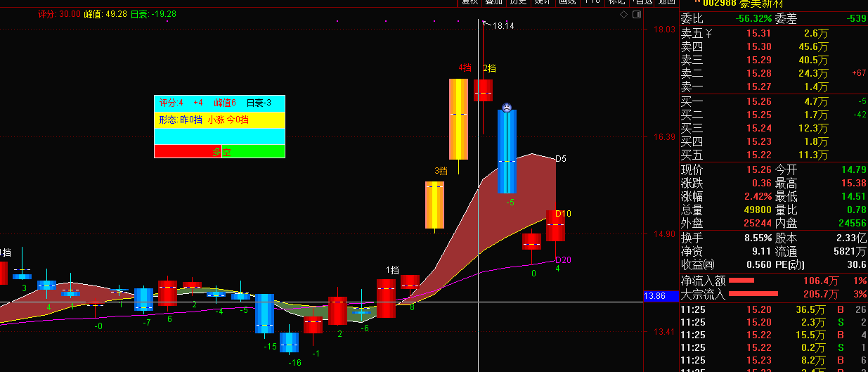Open the 画线 drawing button
The width and height of the screenshot is (868, 372).
(567, 2)
